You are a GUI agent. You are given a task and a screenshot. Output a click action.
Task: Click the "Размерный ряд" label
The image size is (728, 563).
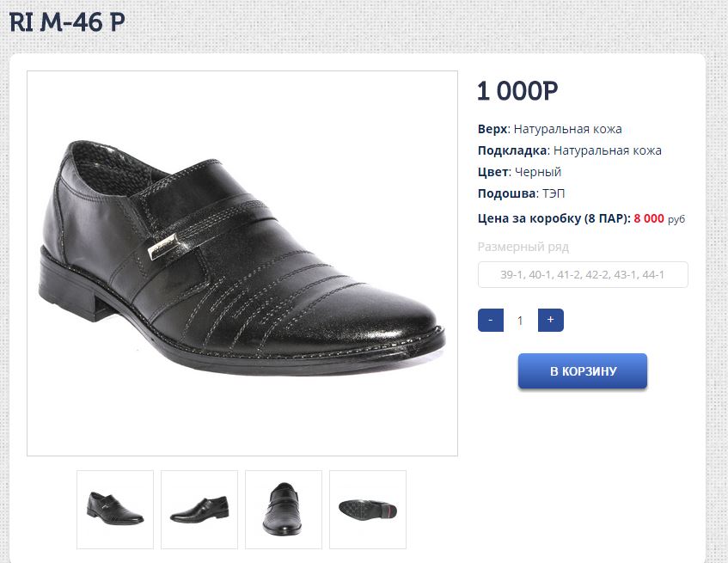point(523,248)
